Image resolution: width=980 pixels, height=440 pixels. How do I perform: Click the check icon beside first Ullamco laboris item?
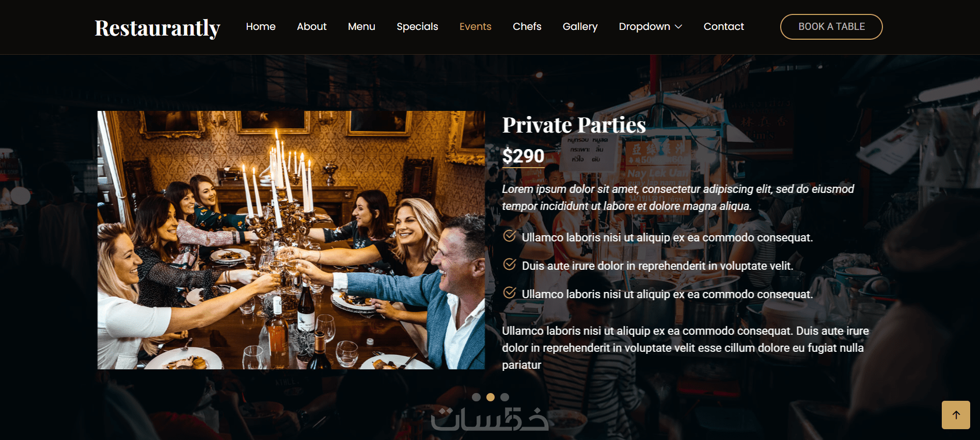click(x=509, y=236)
